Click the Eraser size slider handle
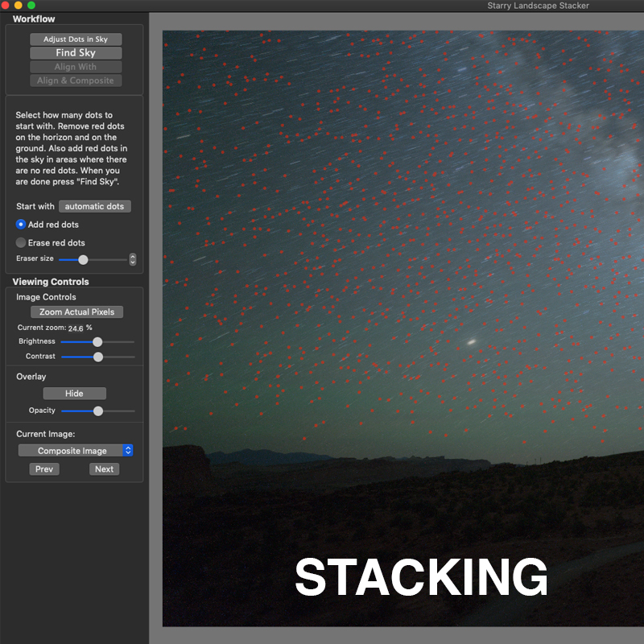The width and height of the screenshot is (644, 644). (x=83, y=259)
